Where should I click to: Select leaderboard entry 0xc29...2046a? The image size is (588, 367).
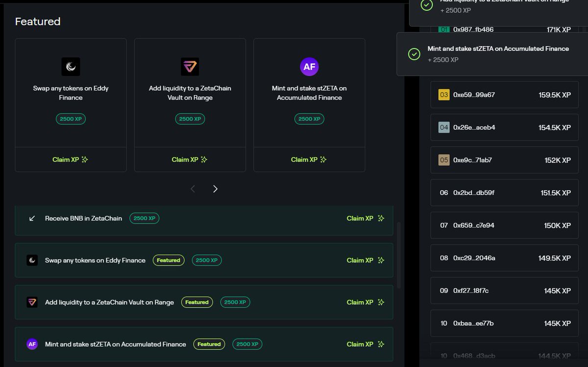coord(504,258)
